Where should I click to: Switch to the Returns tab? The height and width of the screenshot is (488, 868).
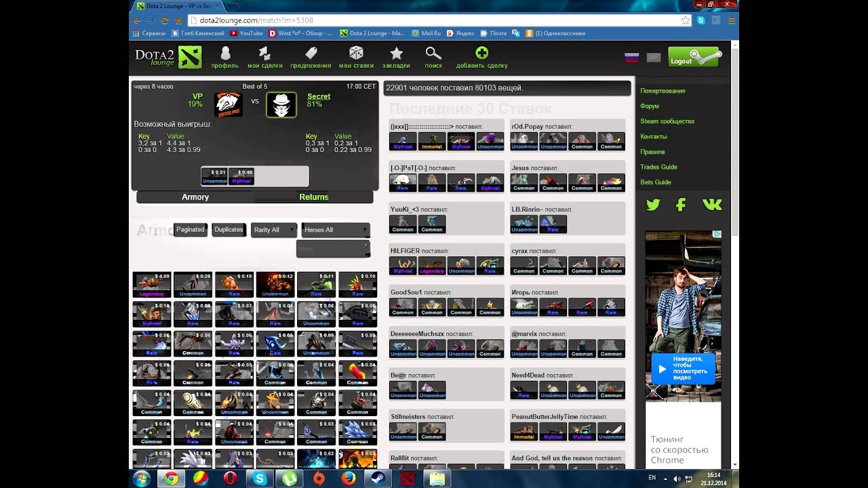pos(314,197)
